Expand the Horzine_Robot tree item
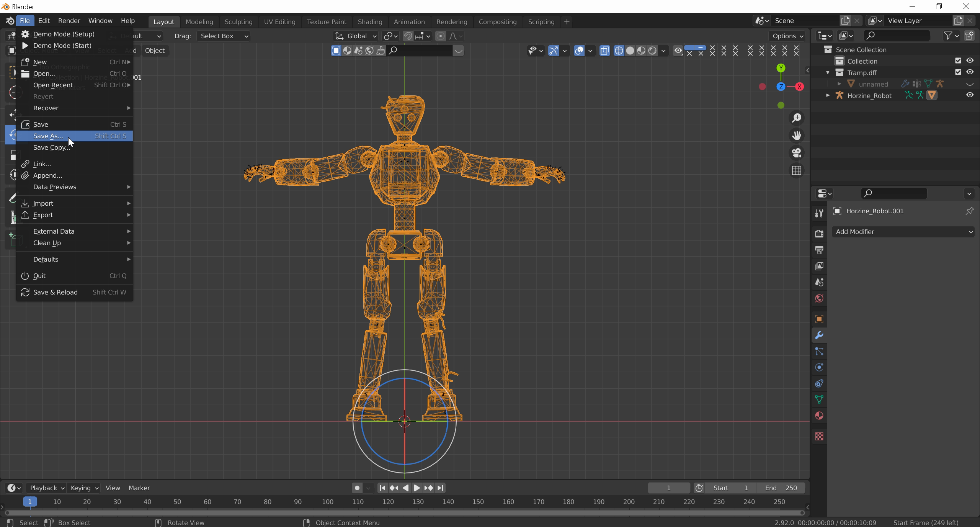The height and width of the screenshot is (527, 980). [828, 95]
